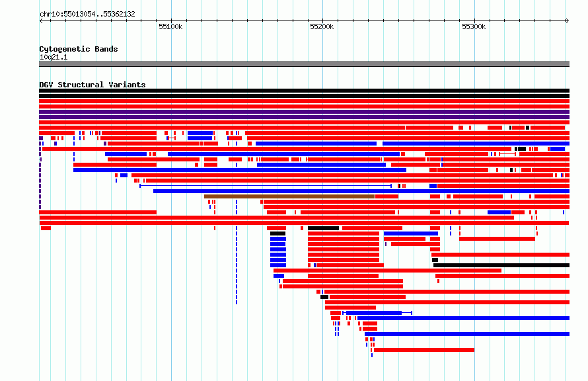Select the first purple full-width variant bar
The width and height of the screenshot is (588, 381).
tap(304, 112)
